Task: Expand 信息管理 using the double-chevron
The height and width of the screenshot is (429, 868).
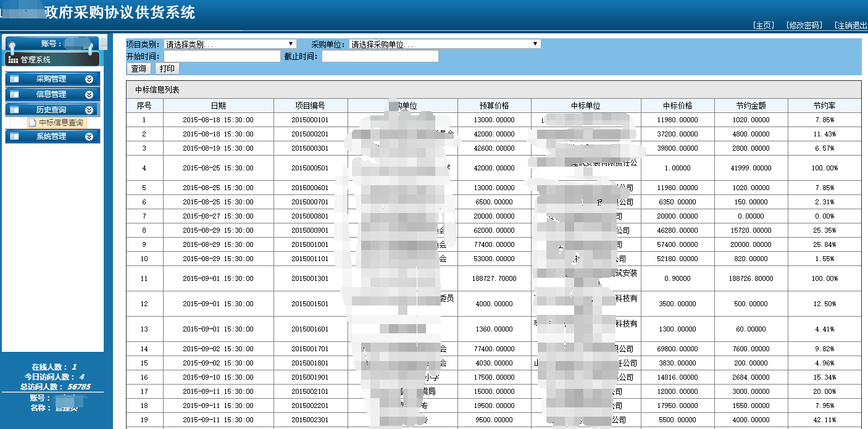Action: pyautogui.click(x=90, y=94)
